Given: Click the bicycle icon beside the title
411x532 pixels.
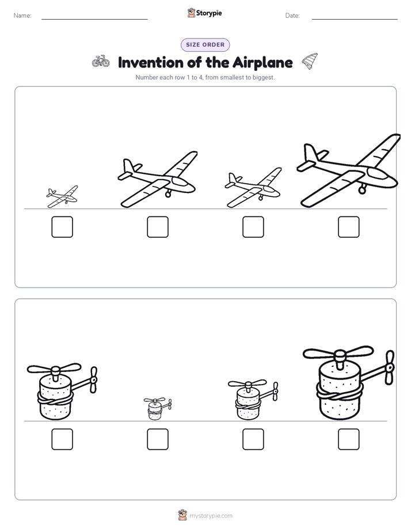Looking at the screenshot, I should click(x=101, y=62).
